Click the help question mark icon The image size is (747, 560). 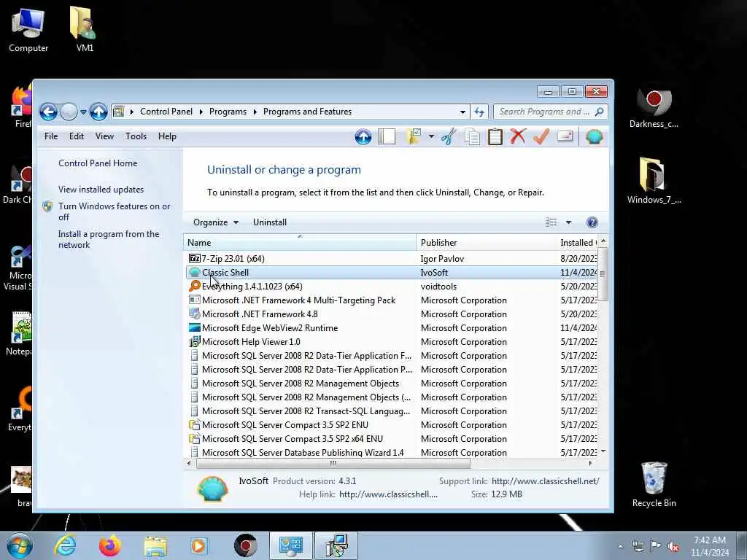point(592,222)
